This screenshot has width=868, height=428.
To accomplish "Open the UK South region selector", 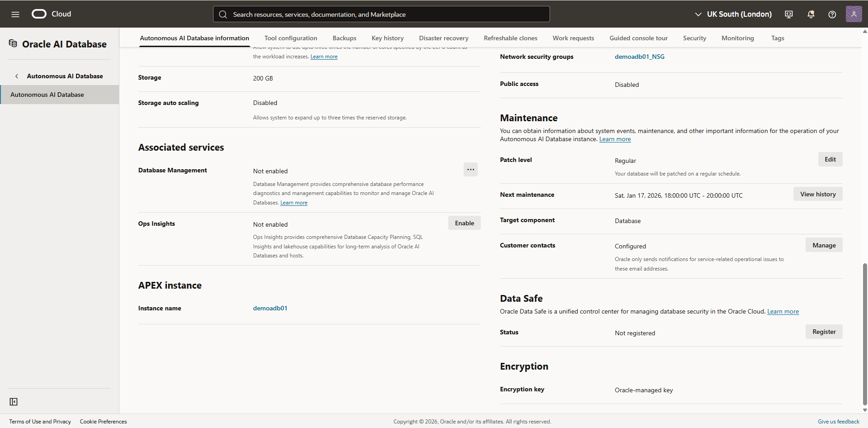I will (733, 14).
